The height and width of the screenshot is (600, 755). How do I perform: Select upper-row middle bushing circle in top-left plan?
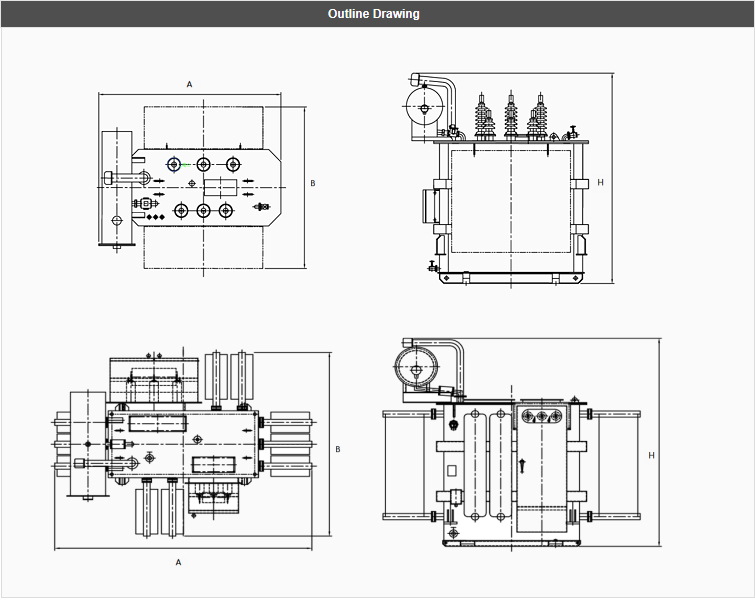[204, 164]
